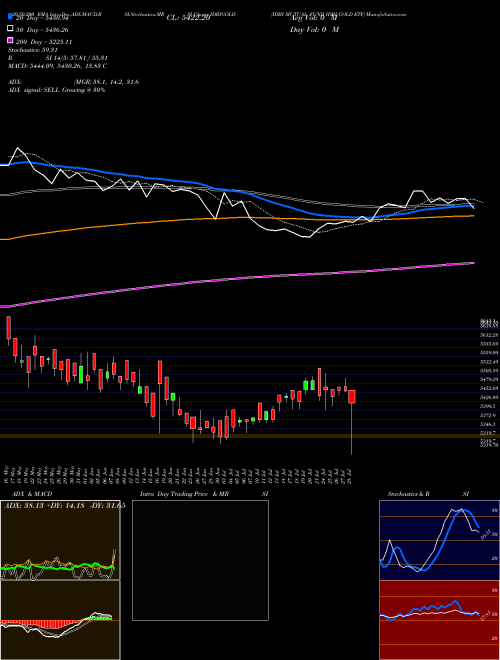Click the '(MGR) 38.1, 14.2, 31.6' values
500x660 pixels.
click(106, 82)
